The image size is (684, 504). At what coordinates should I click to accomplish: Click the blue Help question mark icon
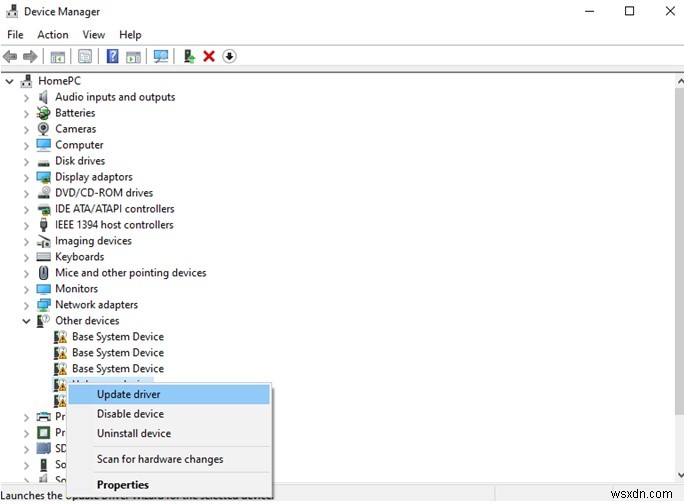(x=113, y=56)
